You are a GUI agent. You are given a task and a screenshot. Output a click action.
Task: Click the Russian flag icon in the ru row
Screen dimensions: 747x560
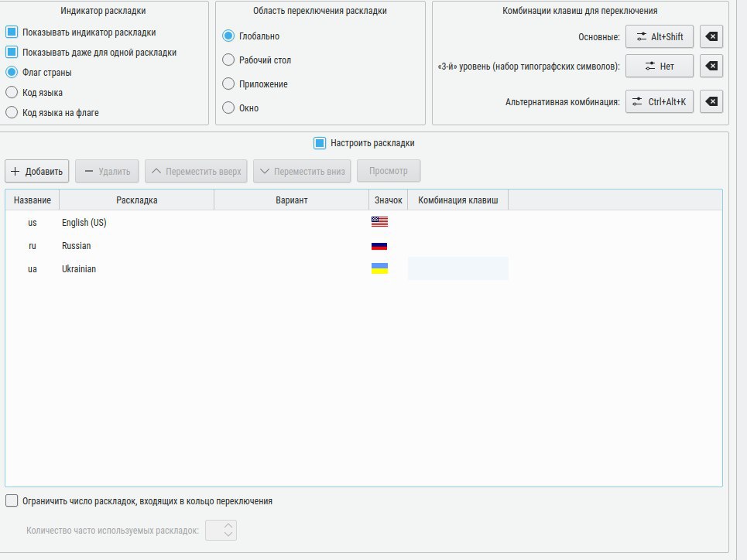(380, 246)
